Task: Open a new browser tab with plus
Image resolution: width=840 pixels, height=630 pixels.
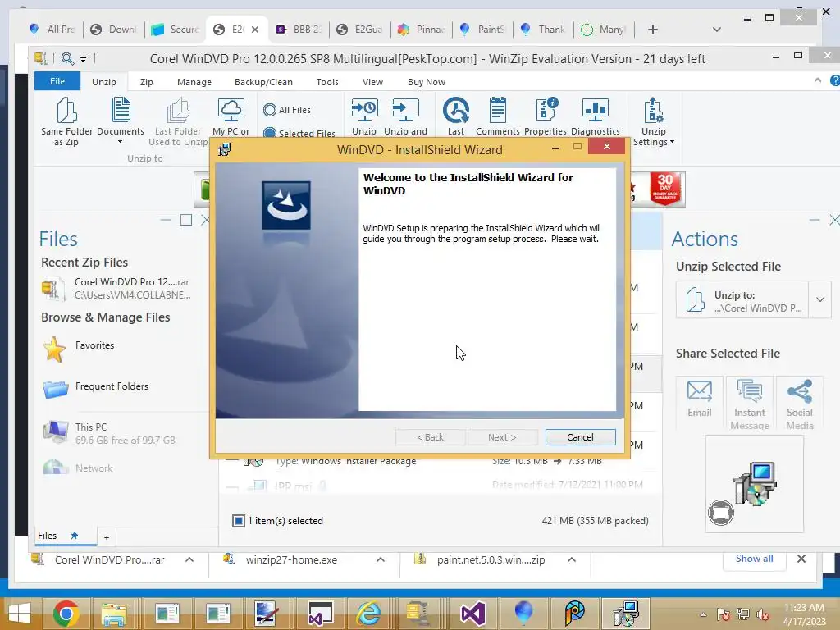Action: click(652, 30)
